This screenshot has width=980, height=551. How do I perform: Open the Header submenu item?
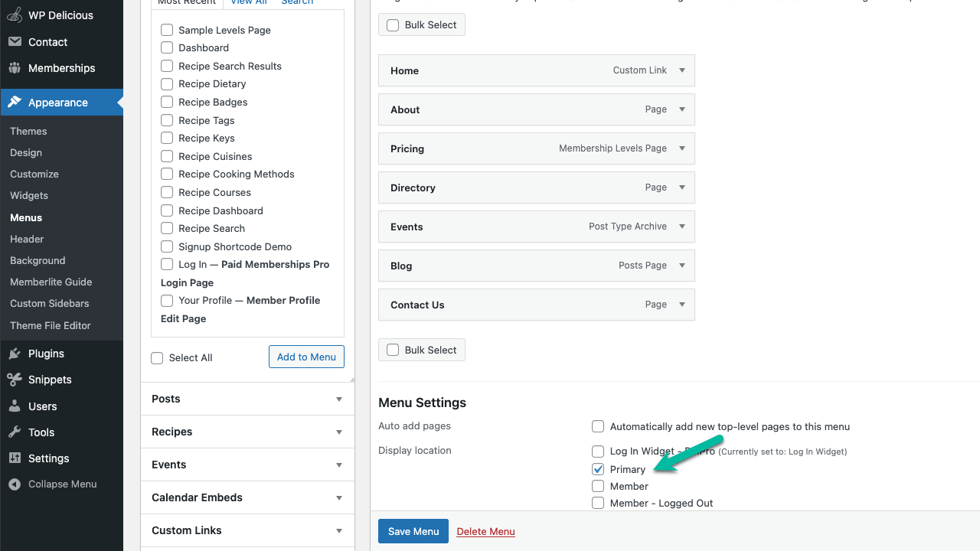pos(27,239)
